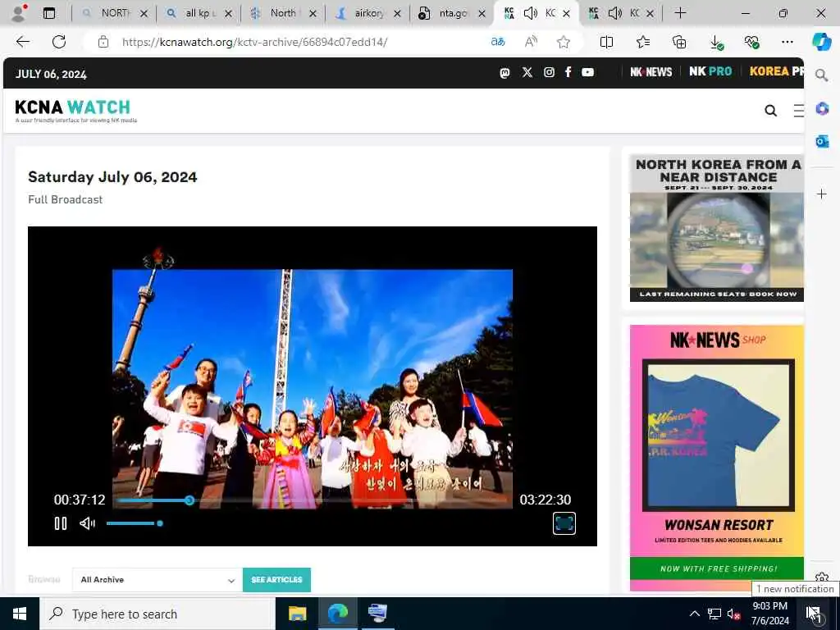Click the SEE ARTICLES button
The image size is (840, 630).
[x=276, y=580]
